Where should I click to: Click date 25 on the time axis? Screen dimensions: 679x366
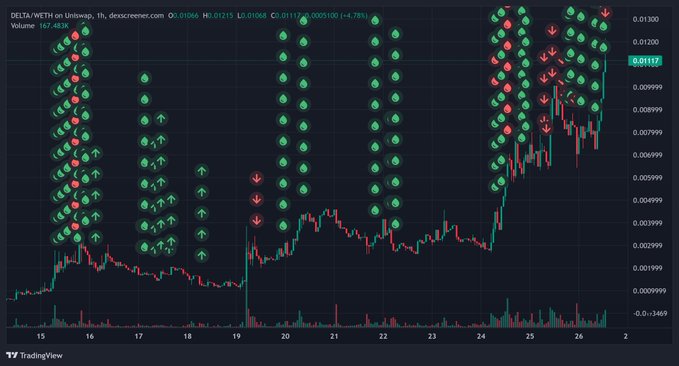tap(530, 336)
